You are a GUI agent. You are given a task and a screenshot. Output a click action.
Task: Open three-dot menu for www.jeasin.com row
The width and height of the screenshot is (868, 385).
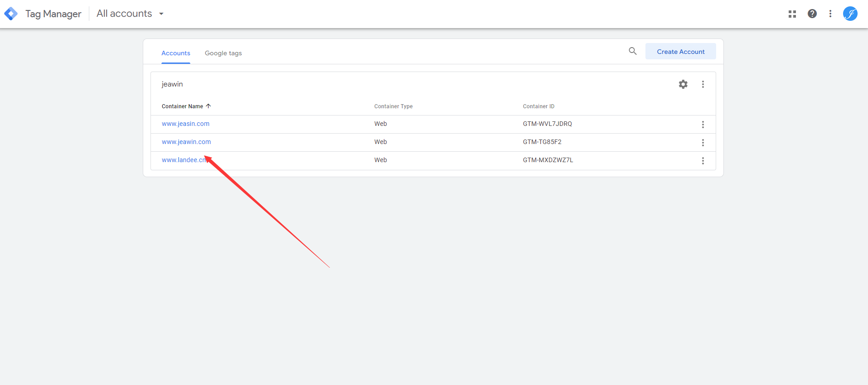click(703, 125)
